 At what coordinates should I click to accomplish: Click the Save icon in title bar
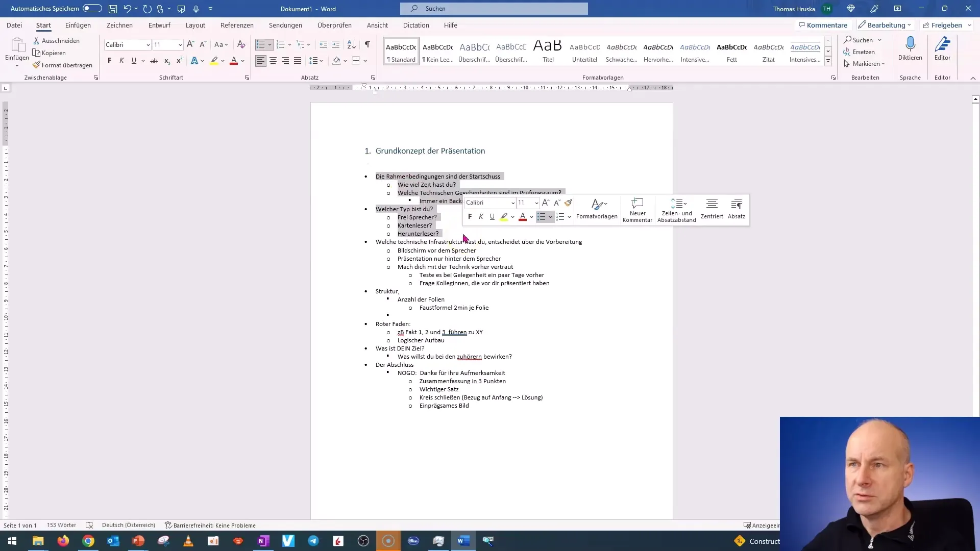pyautogui.click(x=113, y=9)
